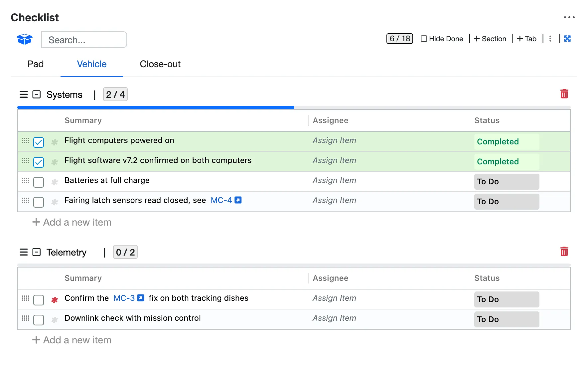
Task: Collapse the Systems section
Action: coord(37,94)
